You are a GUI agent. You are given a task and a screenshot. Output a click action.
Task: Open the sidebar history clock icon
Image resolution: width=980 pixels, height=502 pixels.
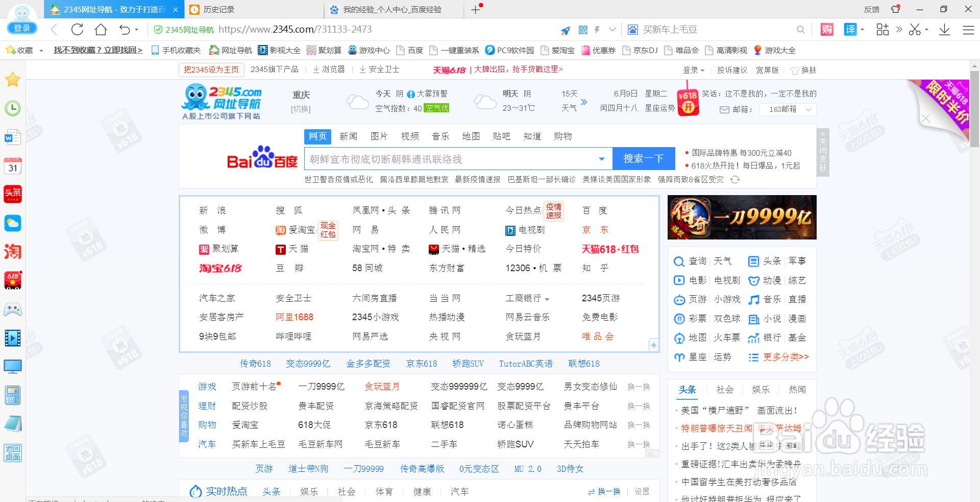tap(13, 108)
